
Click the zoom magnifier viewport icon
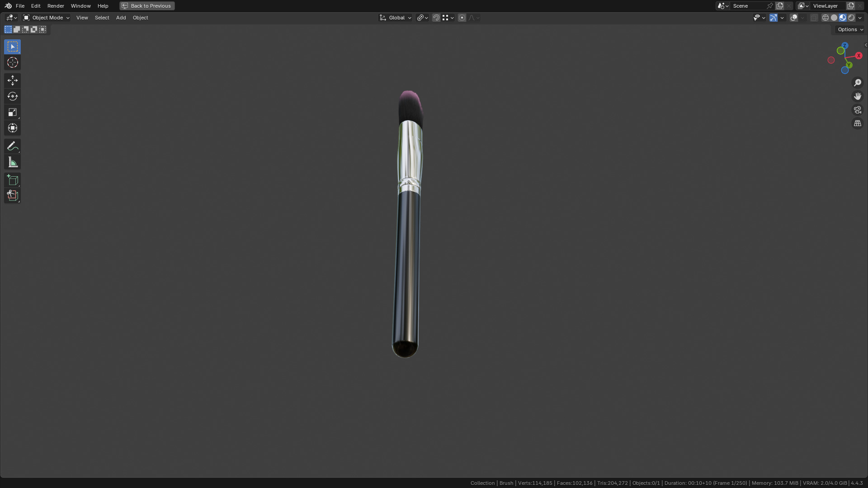[857, 83]
